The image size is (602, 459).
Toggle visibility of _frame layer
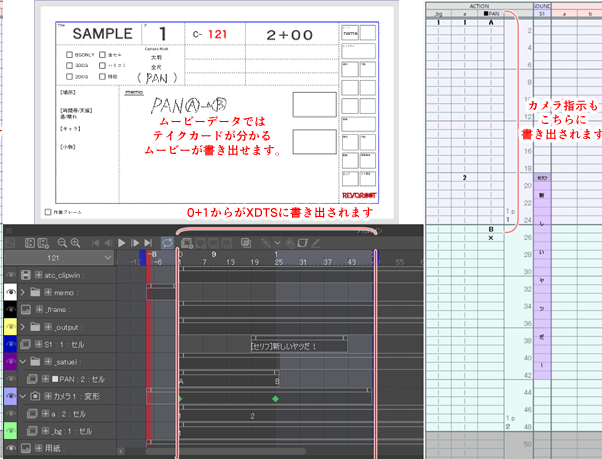(10, 309)
